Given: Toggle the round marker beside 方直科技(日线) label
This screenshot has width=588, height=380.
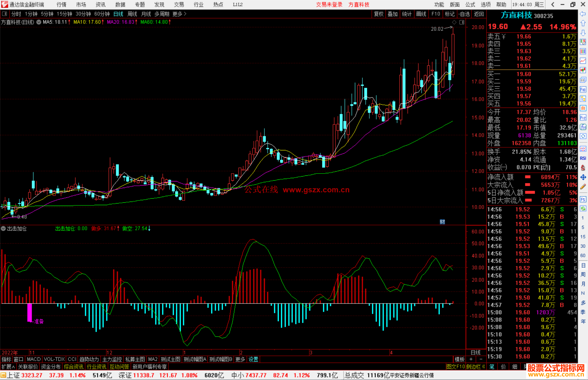Looking at the screenshot, I should point(39,22).
